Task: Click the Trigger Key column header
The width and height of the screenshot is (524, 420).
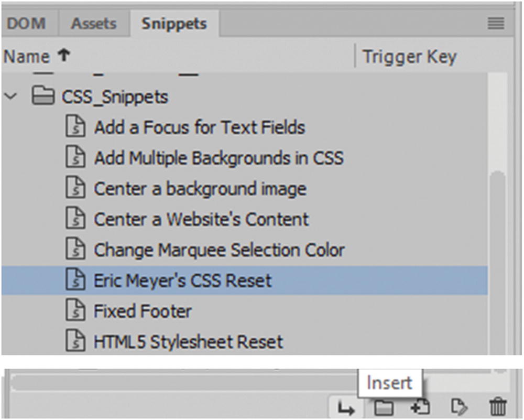Action: [409, 57]
